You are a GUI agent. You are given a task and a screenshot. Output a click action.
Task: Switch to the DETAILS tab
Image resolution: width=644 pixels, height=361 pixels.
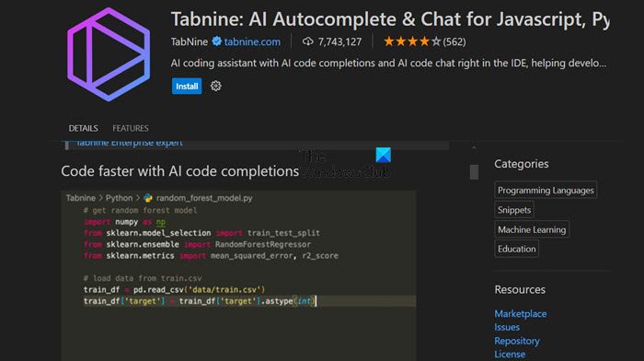point(84,128)
